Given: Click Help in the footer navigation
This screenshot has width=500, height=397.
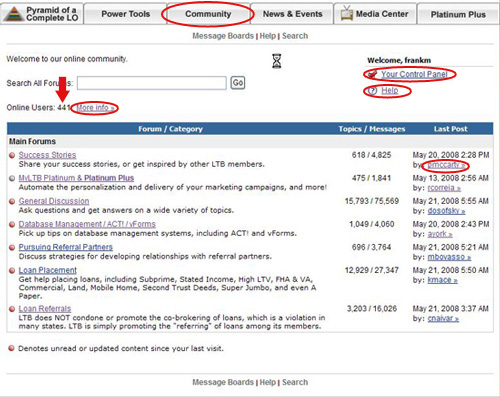Looking at the screenshot, I should click(x=268, y=382).
